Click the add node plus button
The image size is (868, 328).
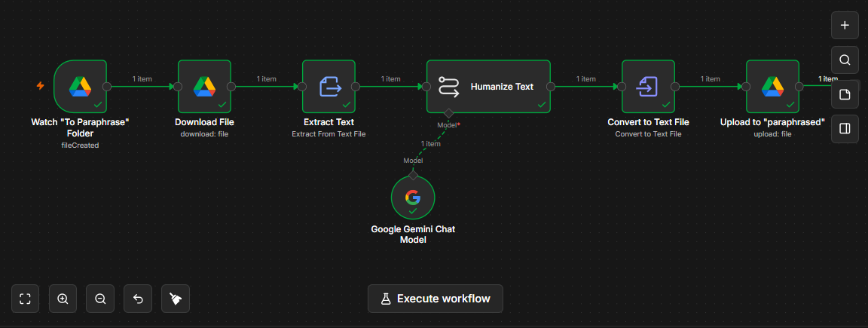click(x=845, y=26)
